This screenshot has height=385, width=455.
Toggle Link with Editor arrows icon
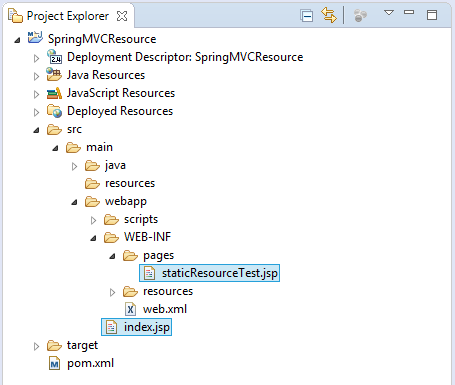[329, 15]
